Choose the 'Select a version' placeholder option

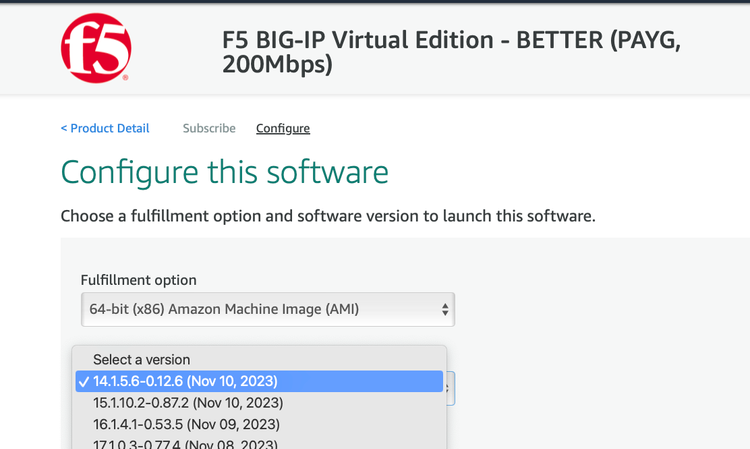coord(141,359)
